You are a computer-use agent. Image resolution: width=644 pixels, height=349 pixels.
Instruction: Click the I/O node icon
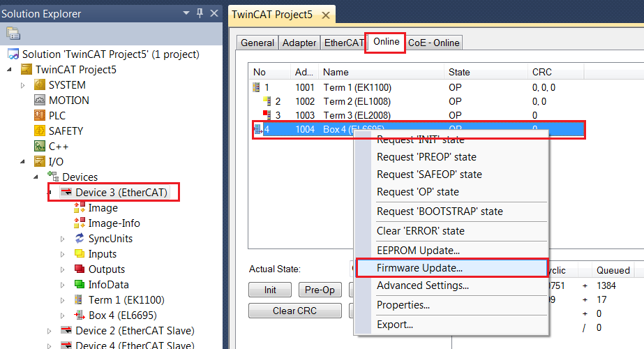coord(40,161)
